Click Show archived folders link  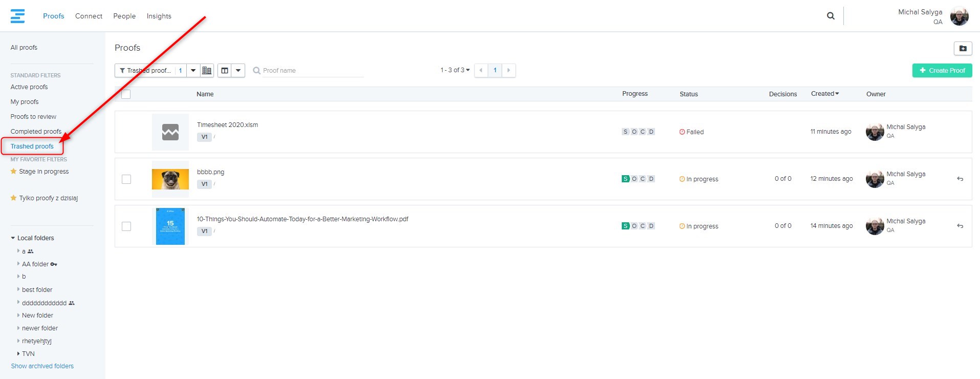[x=42, y=366]
